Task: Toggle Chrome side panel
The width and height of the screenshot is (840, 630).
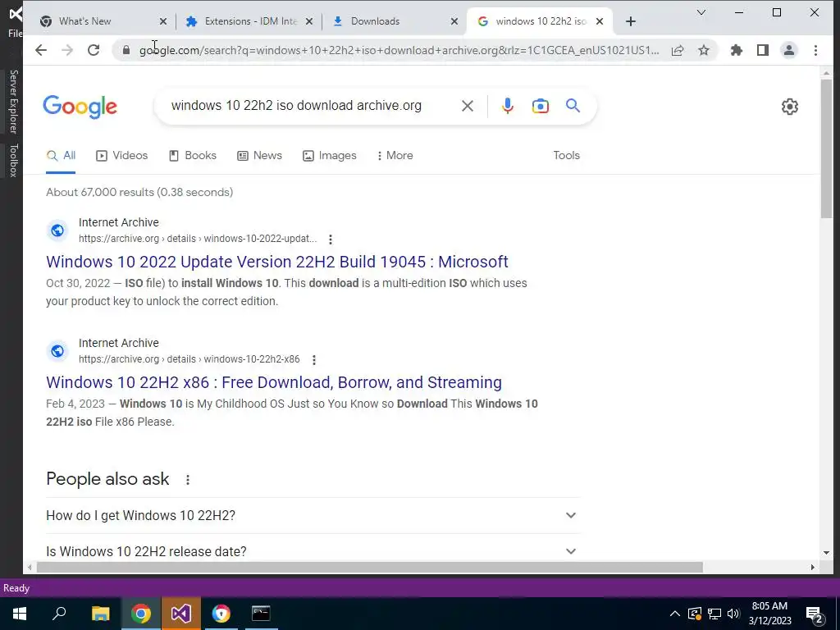Action: (x=763, y=50)
